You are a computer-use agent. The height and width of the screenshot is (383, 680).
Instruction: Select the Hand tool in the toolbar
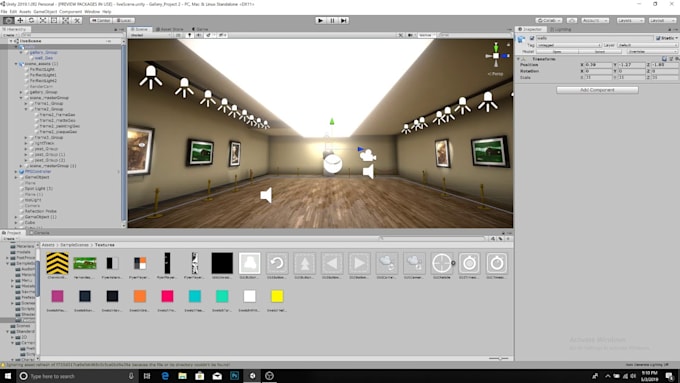tap(8, 20)
